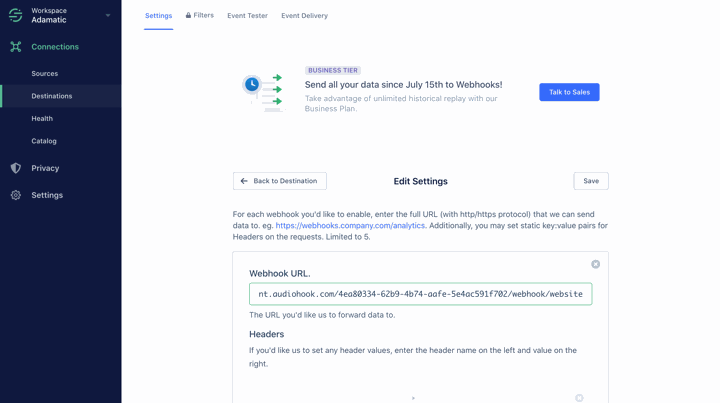The height and width of the screenshot is (403, 720).
Task: Click the lock icon on Filters tab
Action: 188,15
